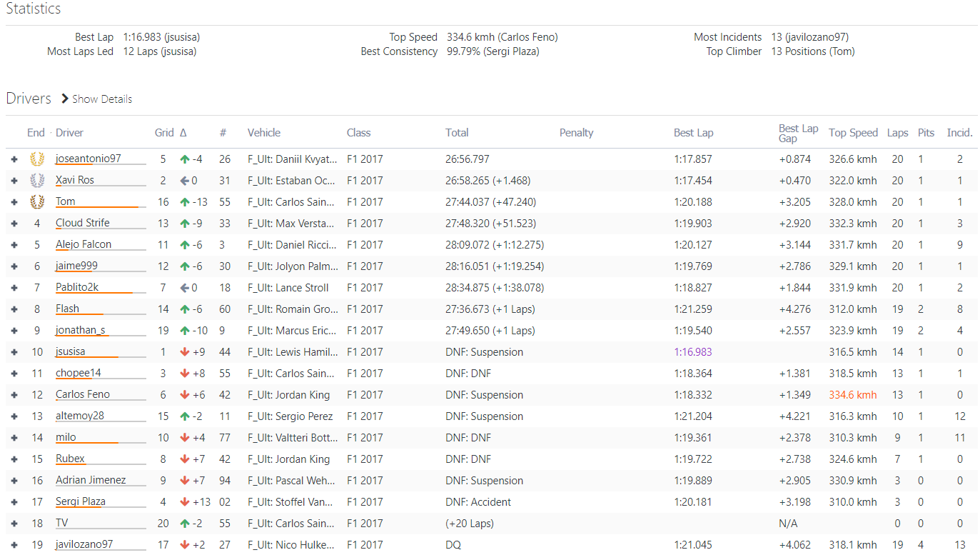
Task: Expand altemoy28 row plus icon
Action: [x=14, y=416]
